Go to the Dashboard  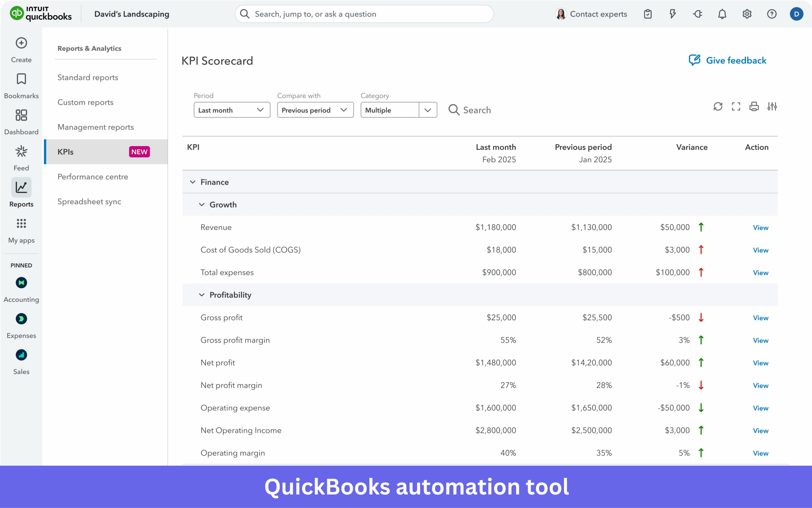click(x=21, y=122)
